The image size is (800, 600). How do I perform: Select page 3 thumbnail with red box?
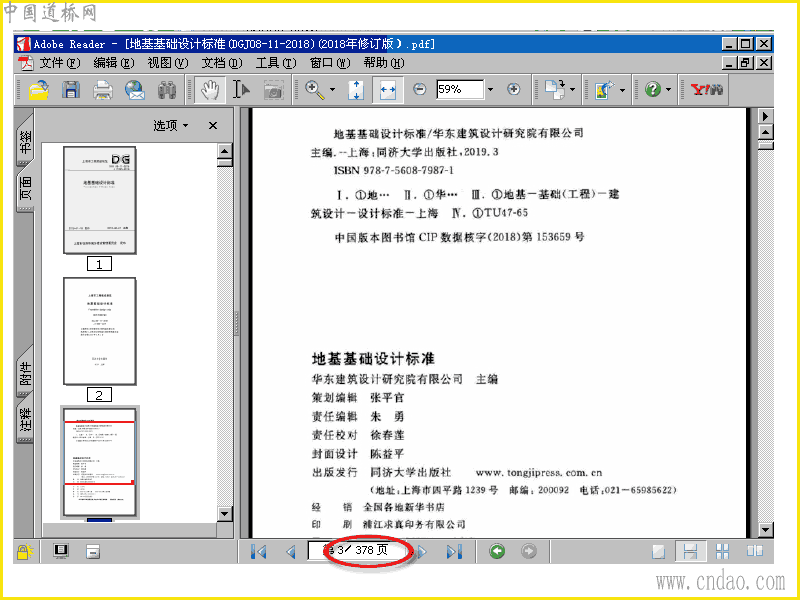point(99,462)
